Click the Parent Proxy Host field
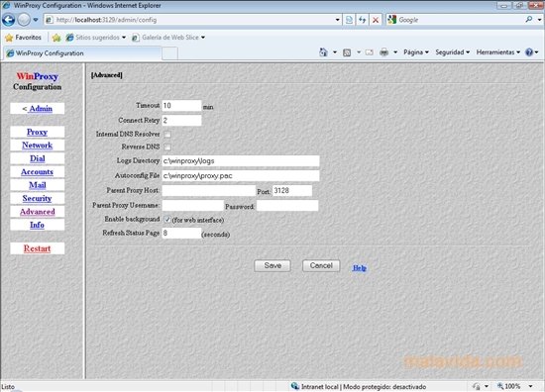The height and width of the screenshot is (392, 545). coord(208,190)
